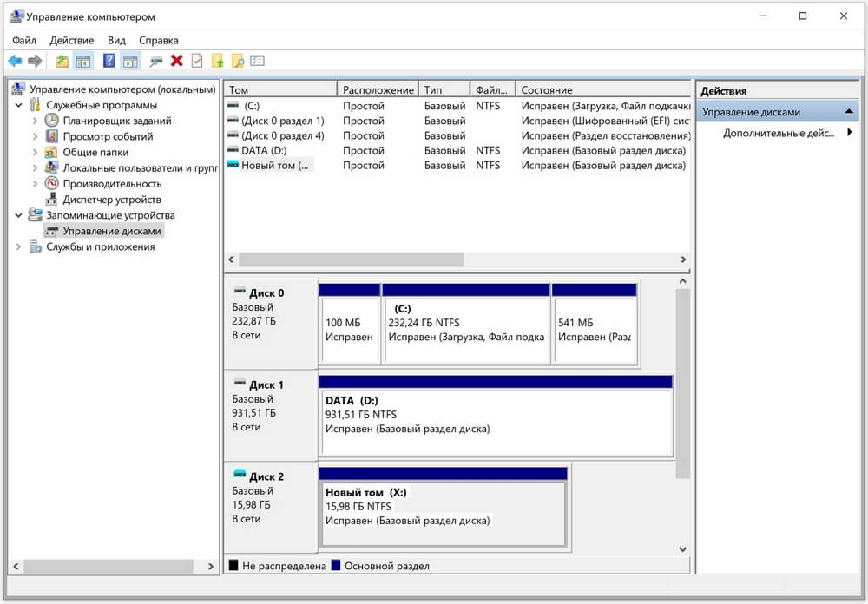
Task: Open Диспетчер устройств in the tree
Action: 111,200
